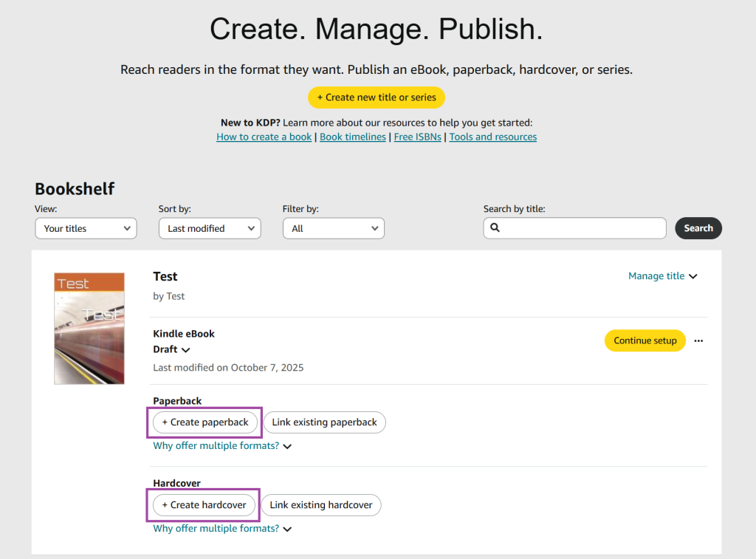The image size is (756, 559).
Task: Click the Create paperback button
Action: (204, 422)
